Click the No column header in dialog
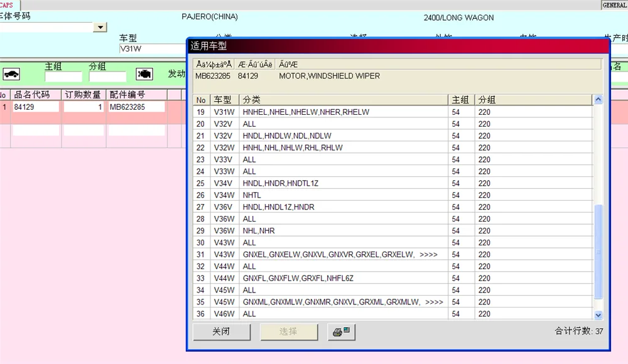Viewport: 628px width, 364px height. [x=202, y=100]
